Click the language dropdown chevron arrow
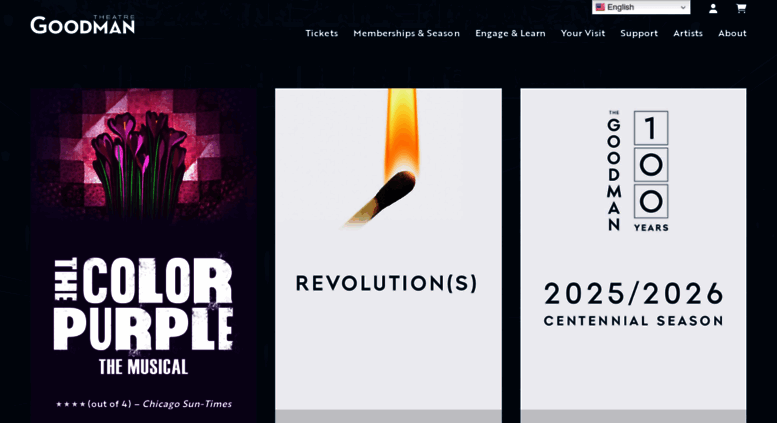 click(x=683, y=7)
